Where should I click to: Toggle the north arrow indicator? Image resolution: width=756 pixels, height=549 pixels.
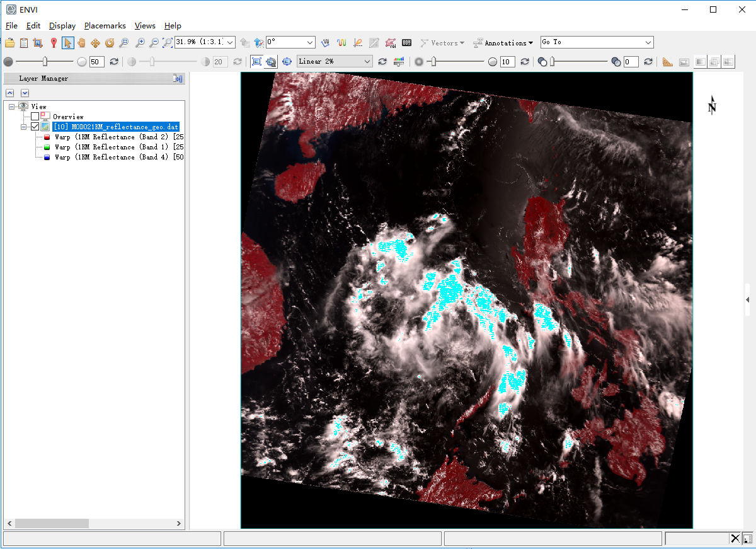(x=712, y=105)
